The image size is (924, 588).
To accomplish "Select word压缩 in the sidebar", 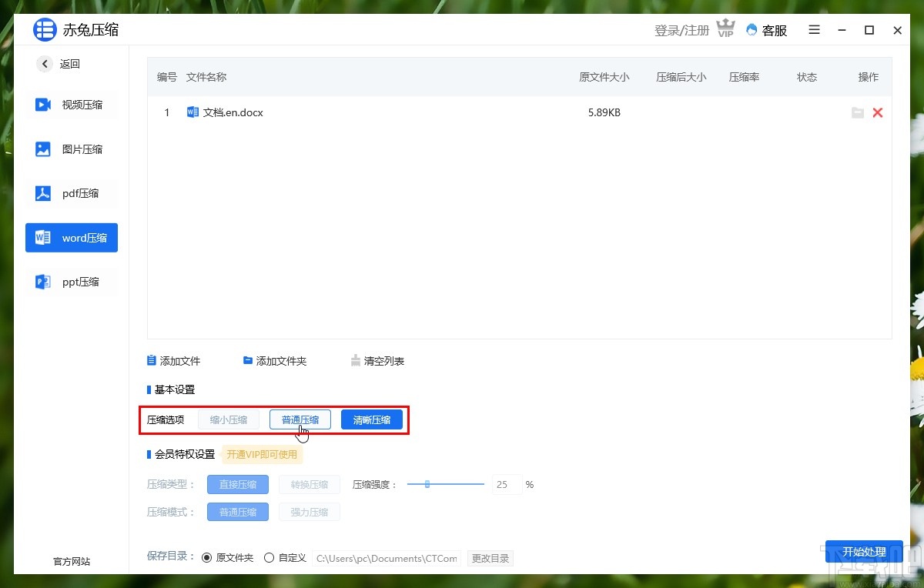I will (x=72, y=238).
